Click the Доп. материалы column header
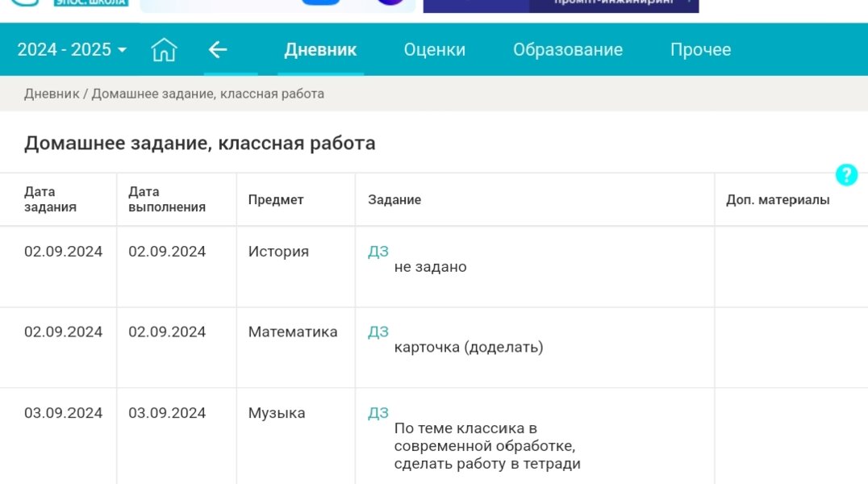This screenshot has width=868, height=484. coord(776,199)
